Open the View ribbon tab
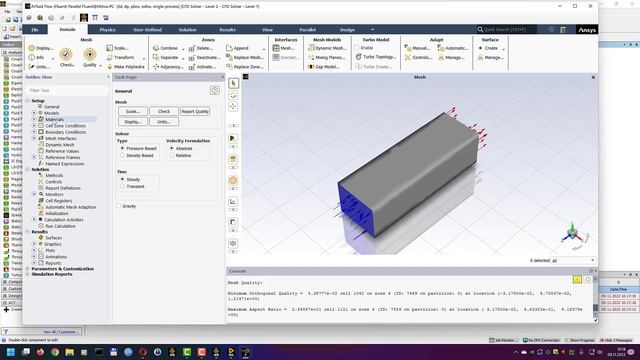Viewport: 640px width, 360px height. 267,30
